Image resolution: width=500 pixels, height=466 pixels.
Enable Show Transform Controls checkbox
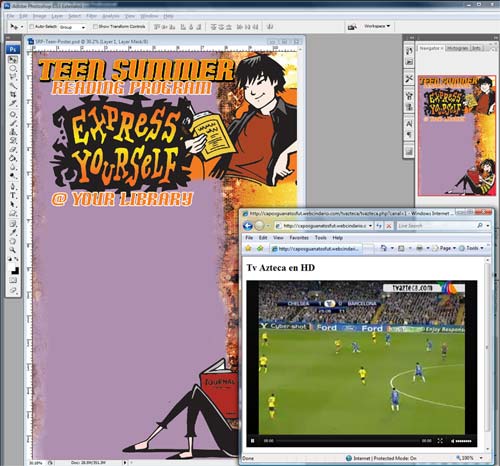[95, 26]
